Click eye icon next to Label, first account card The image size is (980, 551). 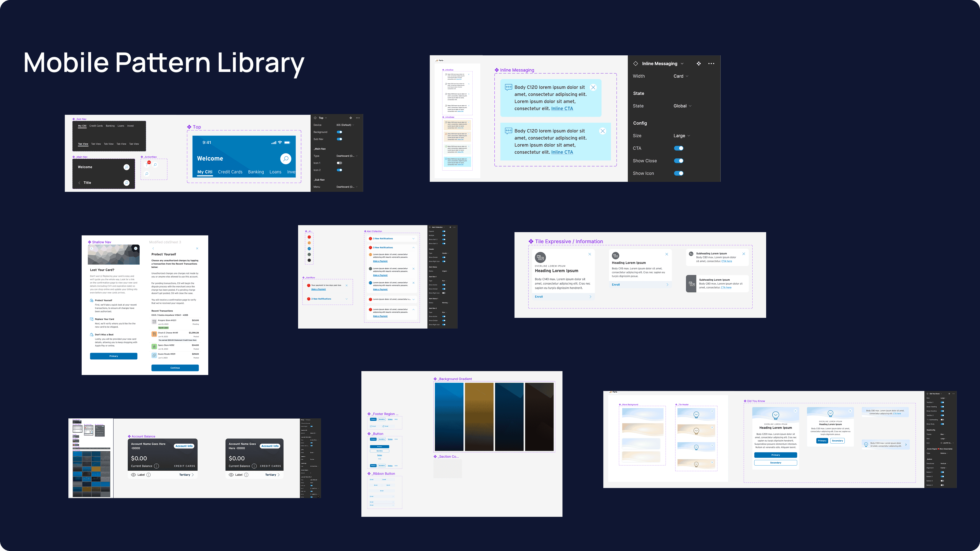pyautogui.click(x=133, y=474)
